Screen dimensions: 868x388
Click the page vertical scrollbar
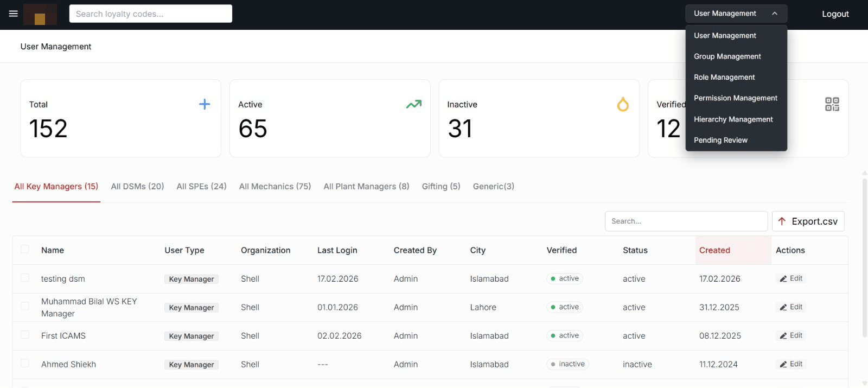pos(865,258)
